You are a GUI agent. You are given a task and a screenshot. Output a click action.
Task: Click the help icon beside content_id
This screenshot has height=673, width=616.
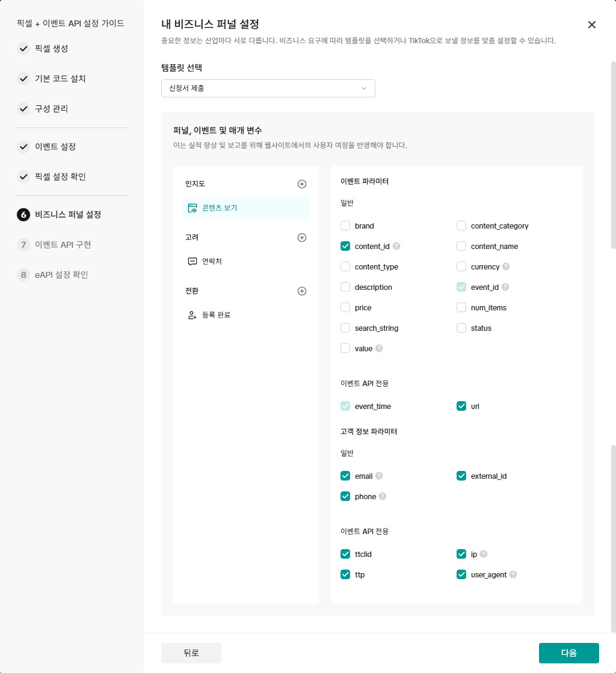pos(396,246)
